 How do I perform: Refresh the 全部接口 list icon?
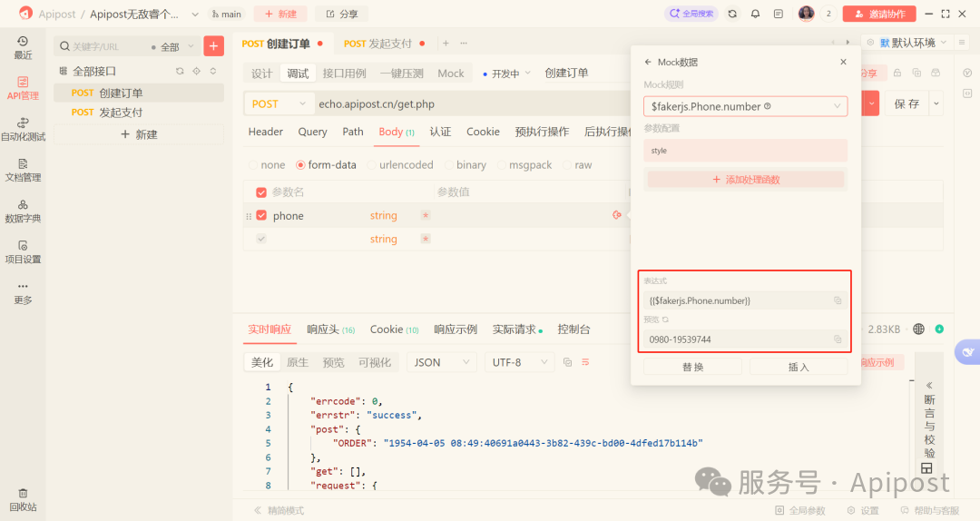pyautogui.click(x=180, y=72)
